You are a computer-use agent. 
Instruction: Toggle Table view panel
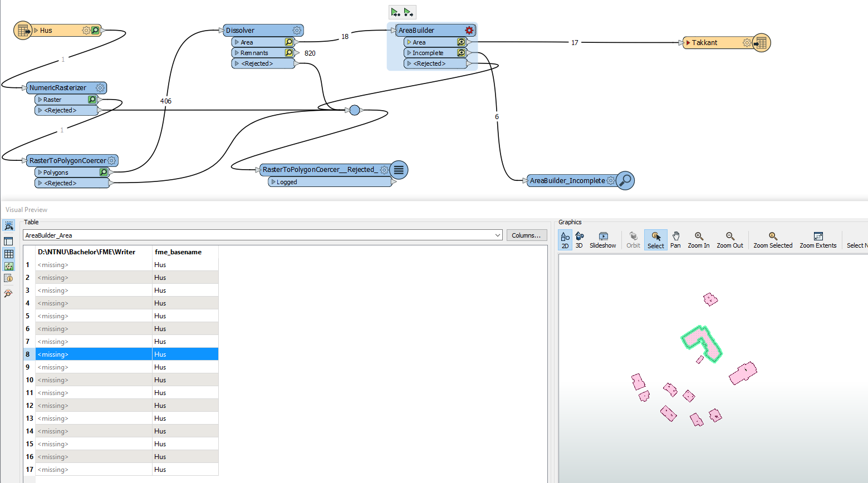(8, 254)
